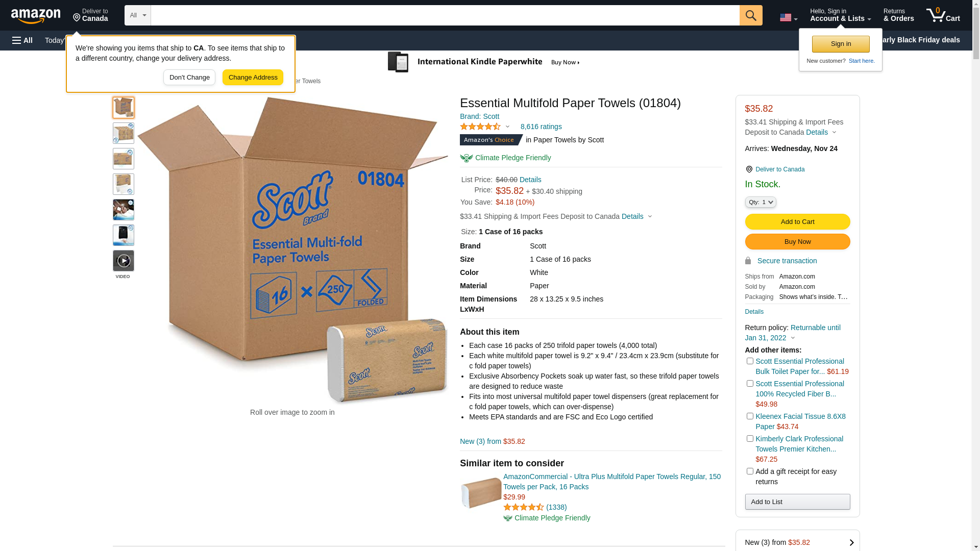Image resolution: width=980 pixels, height=551 pixels.
Task: Click the star rating icon
Action: (x=480, y=127)
